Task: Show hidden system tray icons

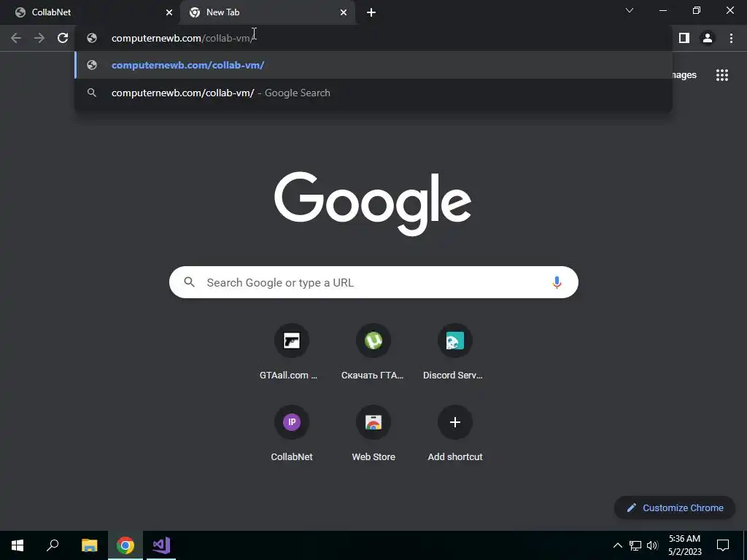Action: [x=617, y=545]
